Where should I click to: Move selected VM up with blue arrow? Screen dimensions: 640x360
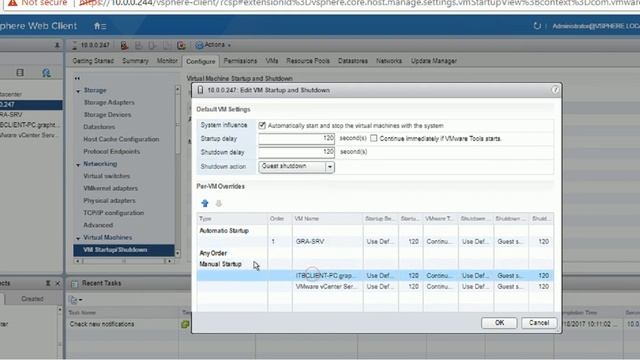(205, 203)
